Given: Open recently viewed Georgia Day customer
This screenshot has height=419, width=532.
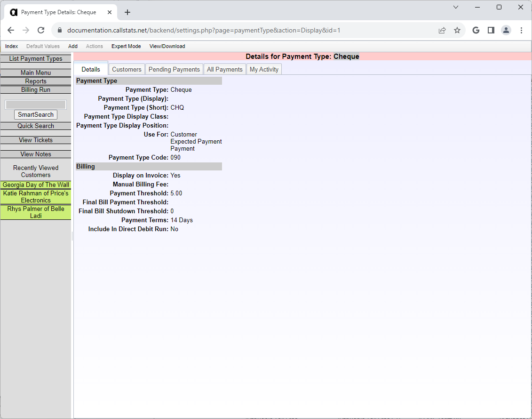Looking at the screenshot, I should pyautogui.click(x=36, y=185).
